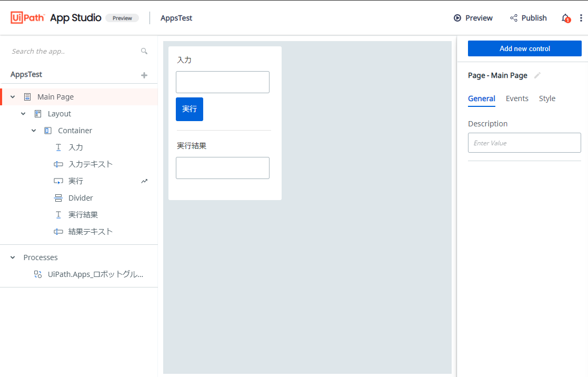Click the event arrow icon on 実行 row
The image size is (588, 377).
point(144,181)
